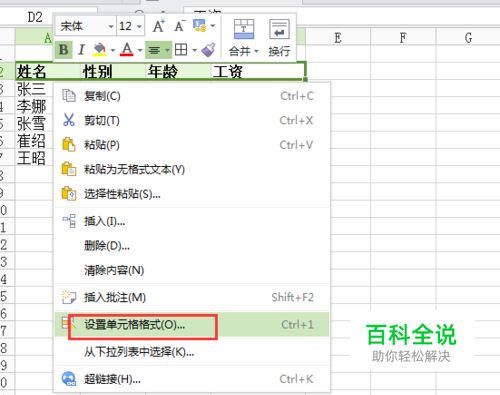Viewport: 500px width, 395px height.
Task: Select 粘贴为无格式文本(Y) menu entry
Action: click(192, 169)
